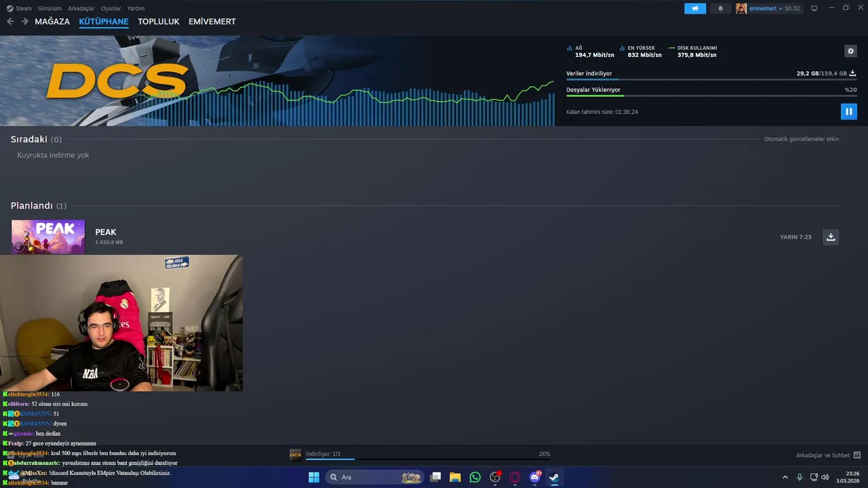
Task: Open the clock showing 23:26
Action: tap(848, 477)
